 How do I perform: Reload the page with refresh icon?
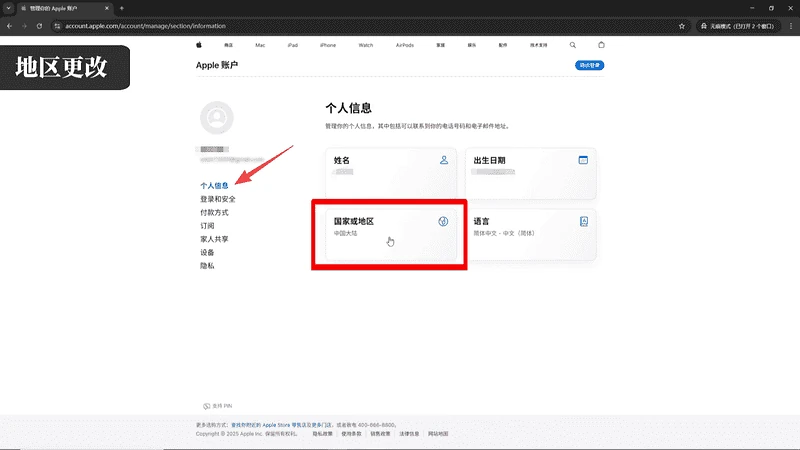point(39,26)
